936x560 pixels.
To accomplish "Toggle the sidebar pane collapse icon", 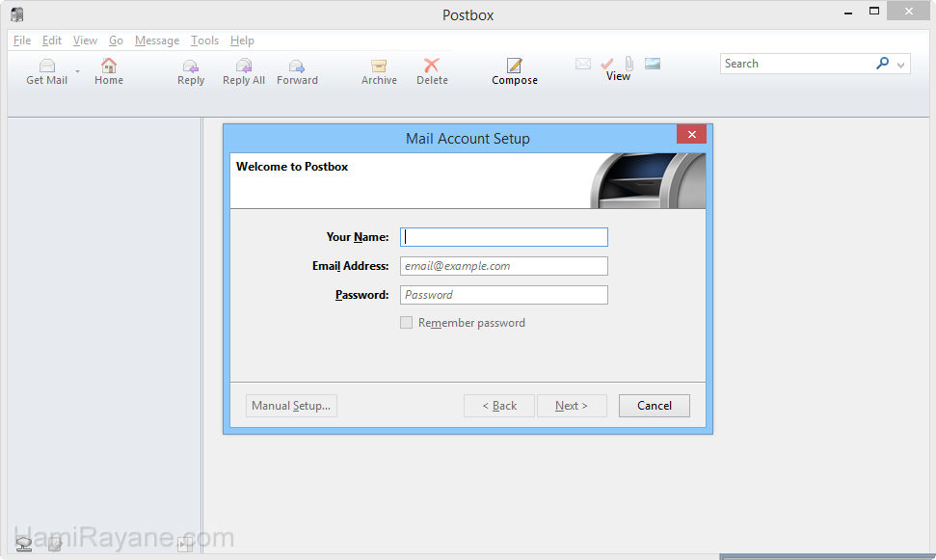I will (185, 544).
